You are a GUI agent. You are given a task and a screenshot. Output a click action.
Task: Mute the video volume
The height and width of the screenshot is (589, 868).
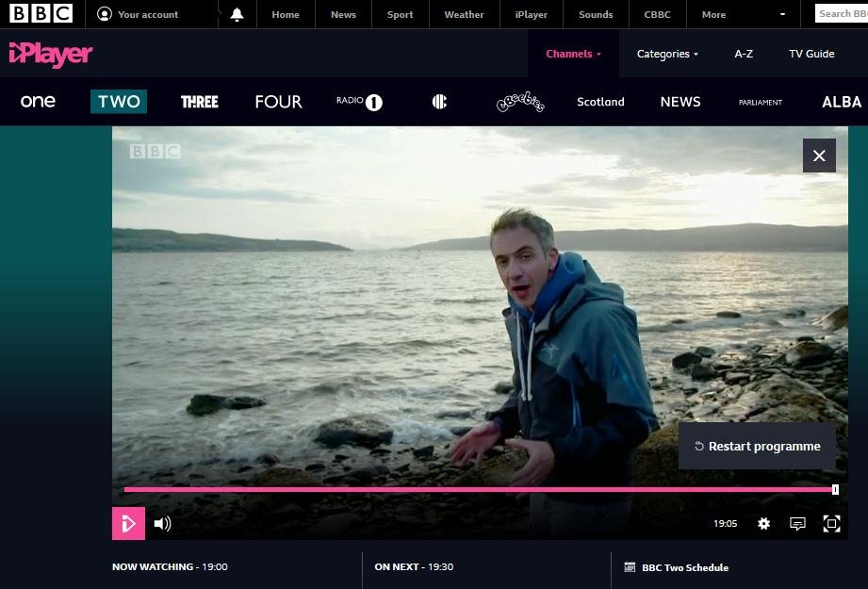coord(162,524)
